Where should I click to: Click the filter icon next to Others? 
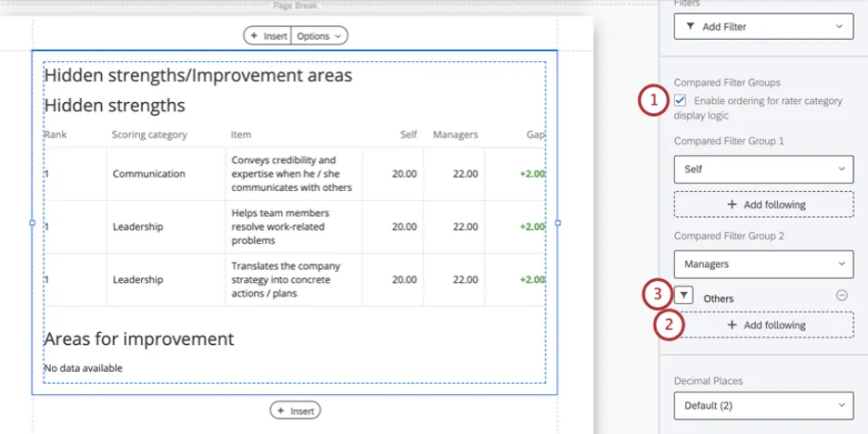(683, 296)
